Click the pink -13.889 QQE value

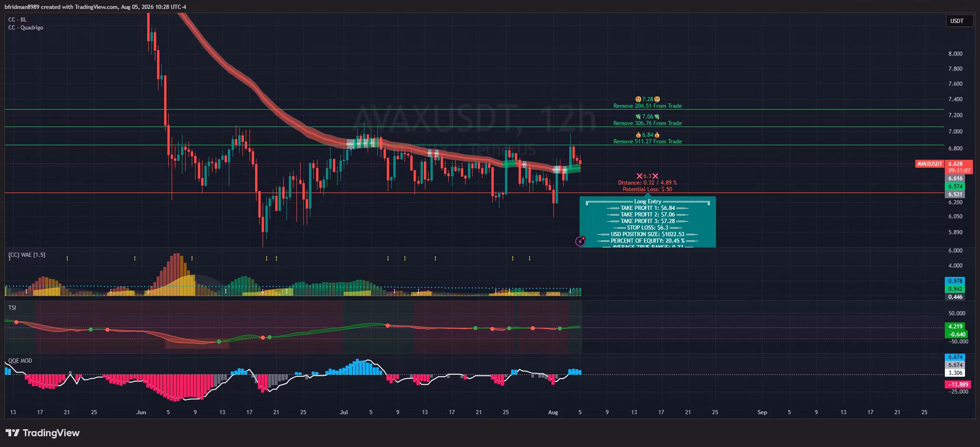pos(958,384)
